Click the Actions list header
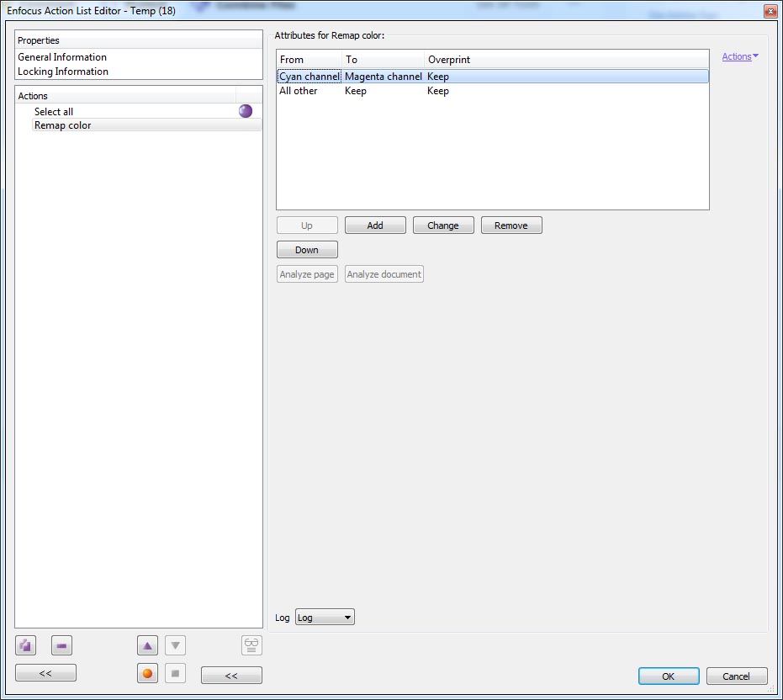This screenshot has width=783, height=700. pos(125,95)
